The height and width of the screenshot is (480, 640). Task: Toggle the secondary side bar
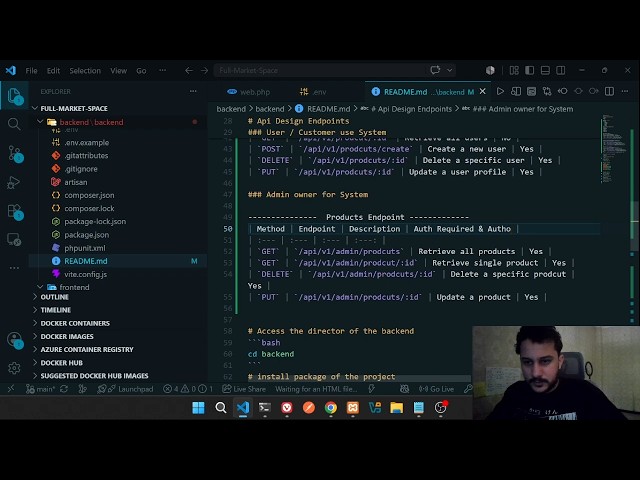point(560,70)
